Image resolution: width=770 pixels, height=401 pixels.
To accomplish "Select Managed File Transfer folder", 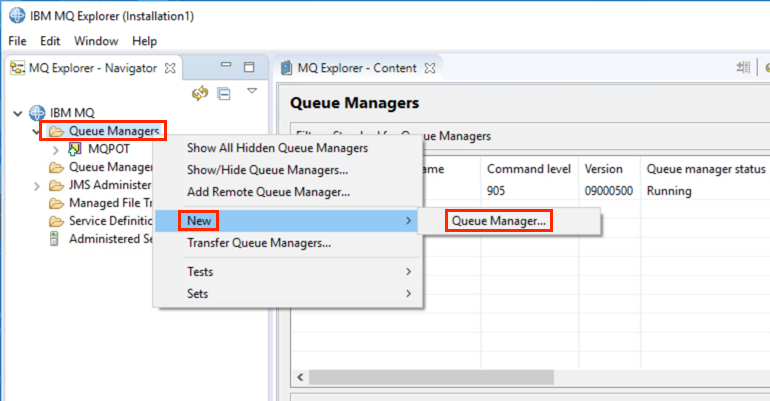I will coord(110,203).
